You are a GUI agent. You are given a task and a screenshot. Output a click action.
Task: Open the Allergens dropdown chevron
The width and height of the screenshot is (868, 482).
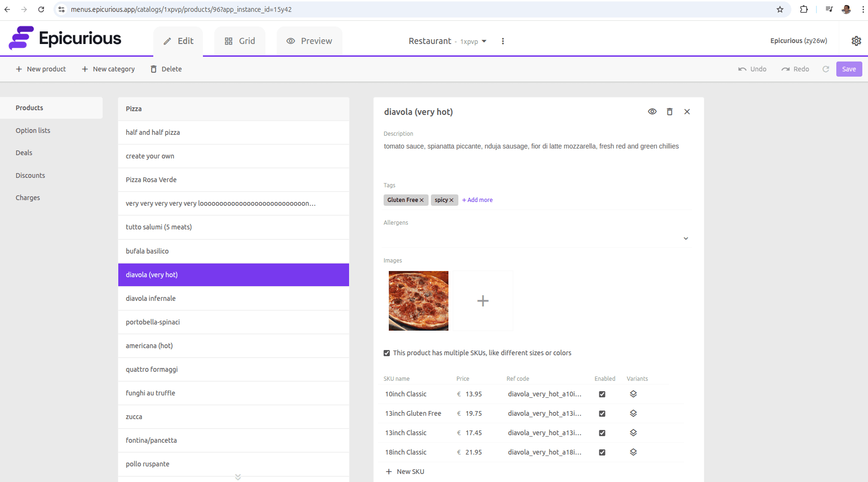click(685, 238)
